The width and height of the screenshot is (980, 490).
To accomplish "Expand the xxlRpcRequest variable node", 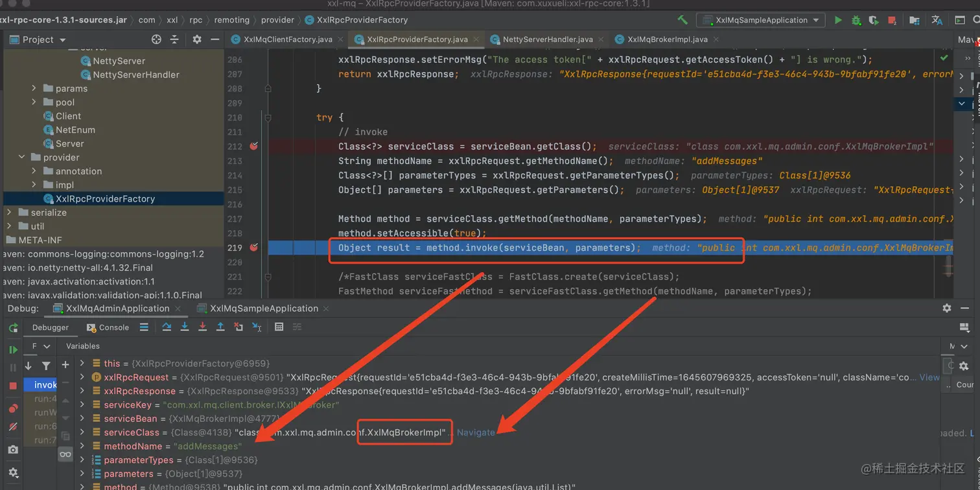I will (82, 377).
